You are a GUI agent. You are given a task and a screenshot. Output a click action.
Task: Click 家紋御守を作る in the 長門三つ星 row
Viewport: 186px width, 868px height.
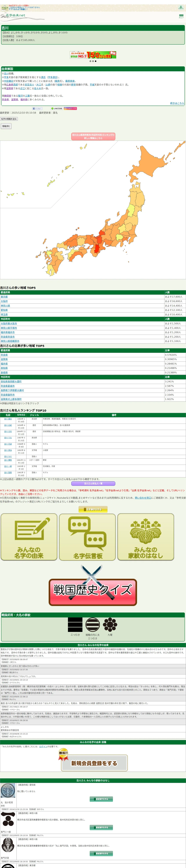[101, 827]
